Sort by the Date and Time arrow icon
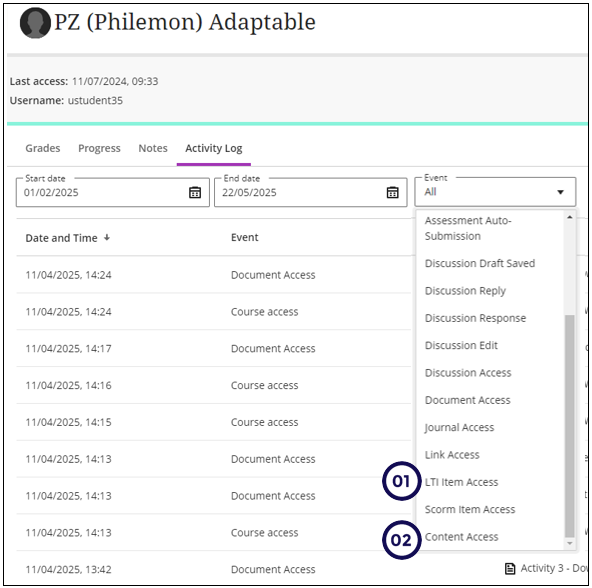Image resolution: width=592 pixels, height=588 pixels. click(107, 238)
